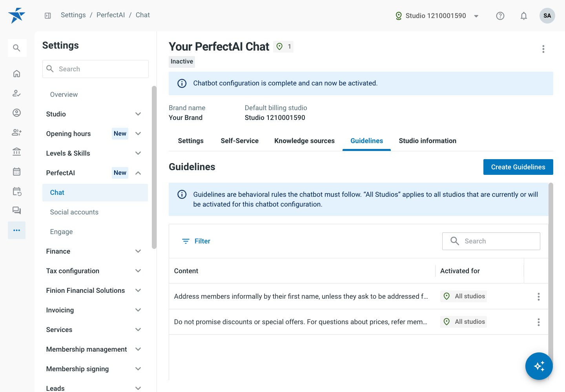The image size is (565, 392).
Task: Focus the Settings sidebar Search field
Action: [95, 69]
